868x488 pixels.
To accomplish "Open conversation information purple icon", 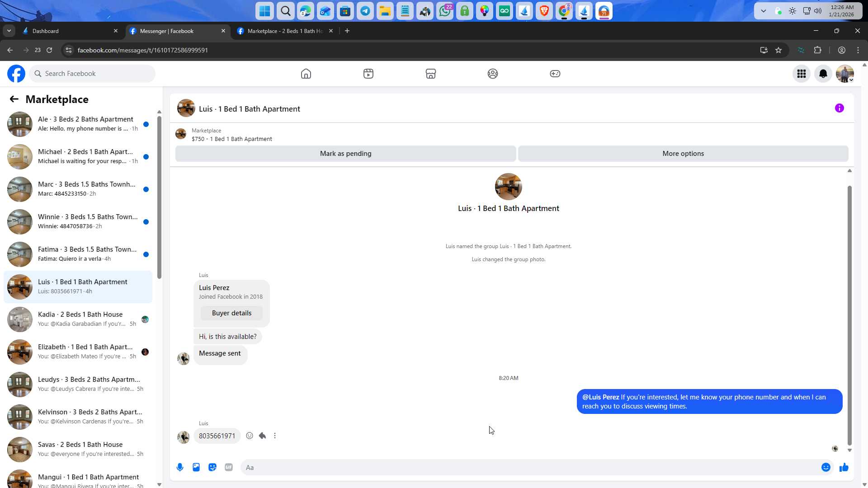I will 840,108.
